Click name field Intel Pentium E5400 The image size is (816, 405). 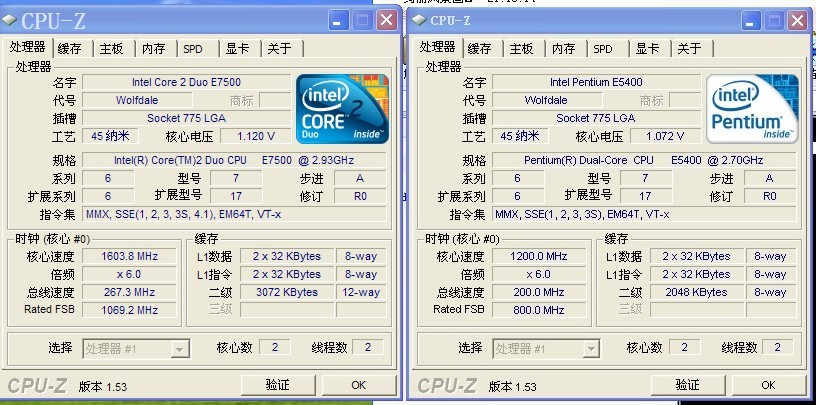coord(596,82)
